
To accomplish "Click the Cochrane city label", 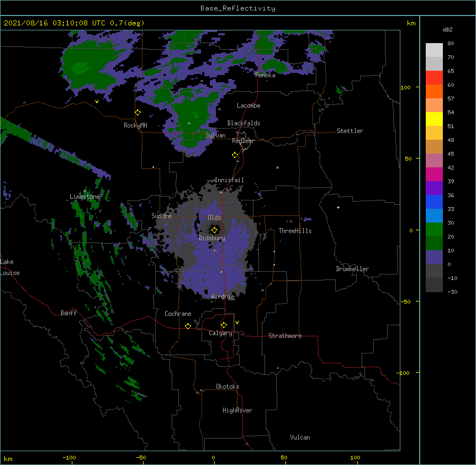I will 178,314.
